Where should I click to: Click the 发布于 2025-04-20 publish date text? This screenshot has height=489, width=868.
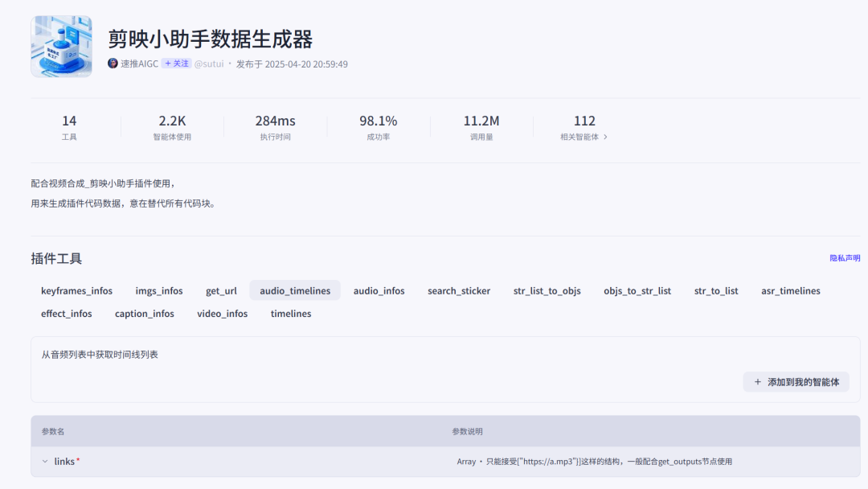point(292,64)
